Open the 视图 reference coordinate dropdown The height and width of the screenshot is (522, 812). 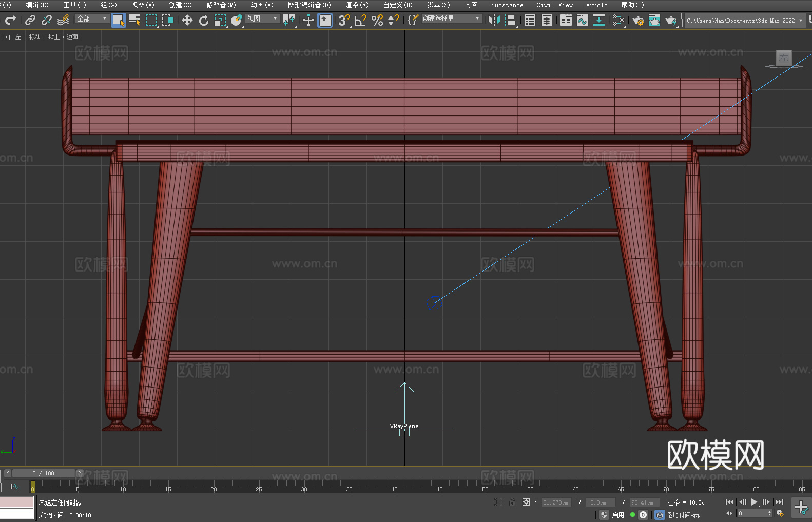pyautogui.click(x=262, y=18)
